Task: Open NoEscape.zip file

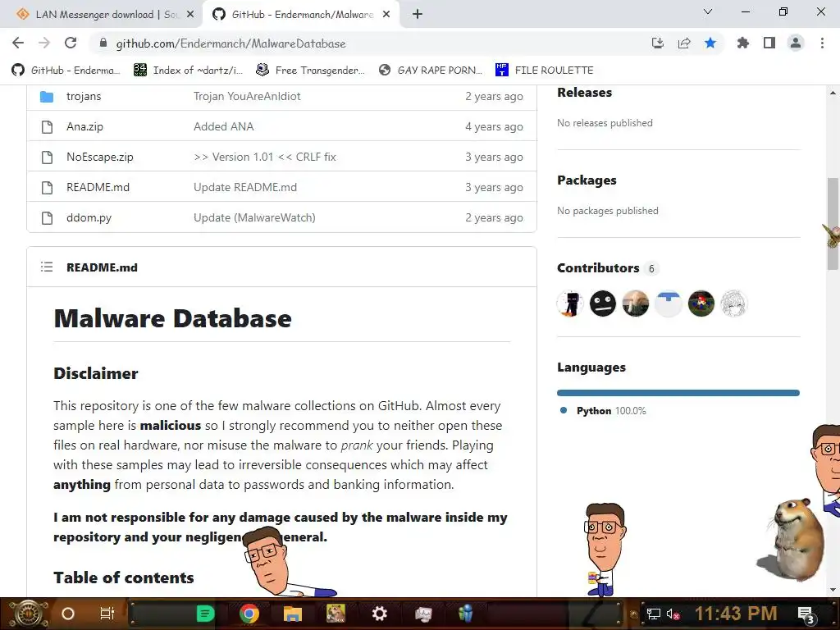Action: click(99, 157)
